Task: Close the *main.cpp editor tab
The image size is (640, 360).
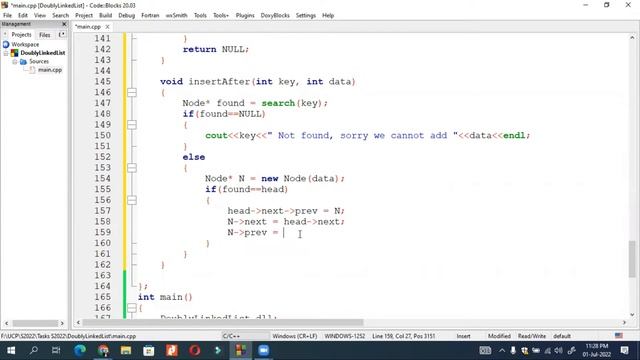Action: (x=107, y=27)
